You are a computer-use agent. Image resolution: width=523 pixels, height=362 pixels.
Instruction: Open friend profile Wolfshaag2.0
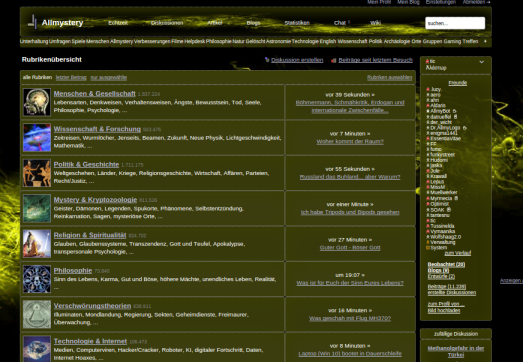tap(445, 237)
